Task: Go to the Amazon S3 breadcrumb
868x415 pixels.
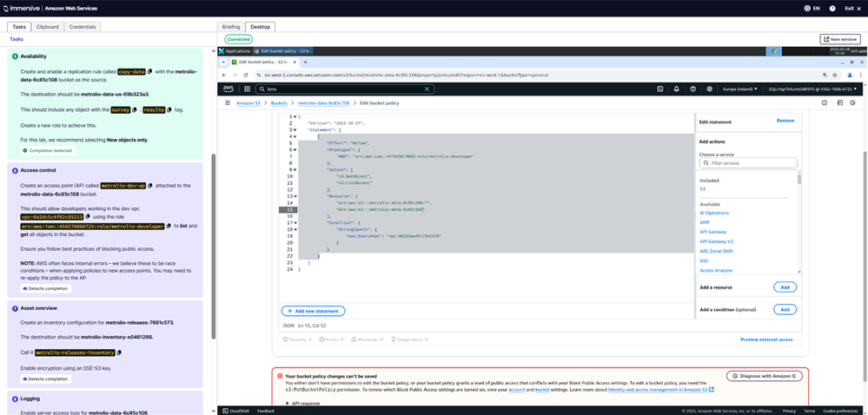Action: (x=248, y=103)
